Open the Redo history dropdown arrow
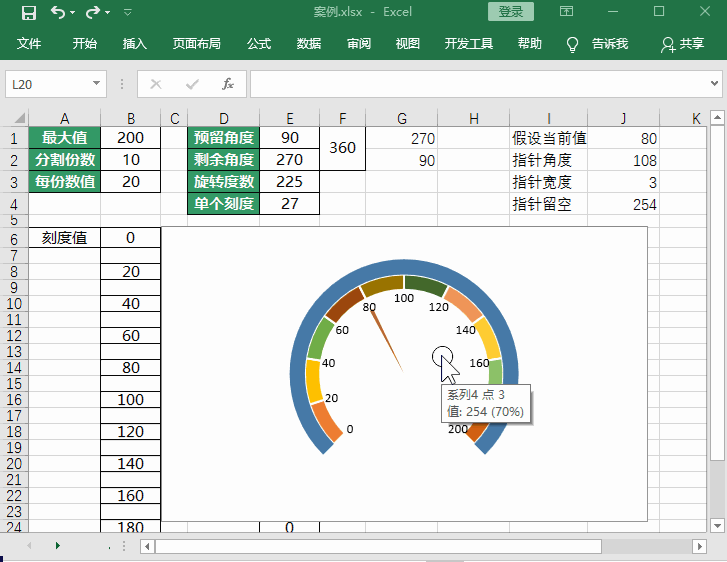The width and height of the screenshot is (727, 562). pos(108,13)
